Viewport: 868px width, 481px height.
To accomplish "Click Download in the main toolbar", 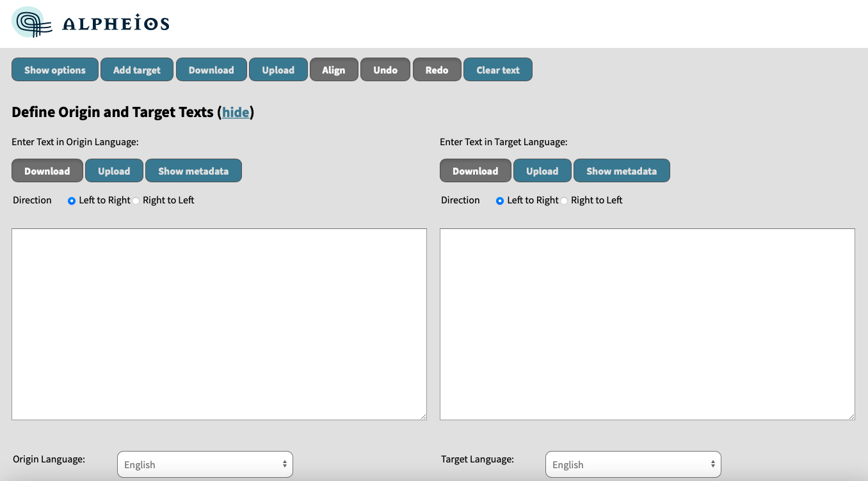I will (x=211, y=70).
